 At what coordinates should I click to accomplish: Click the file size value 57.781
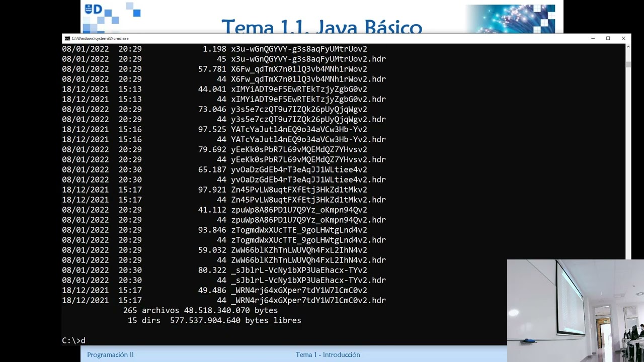[212, 69]
